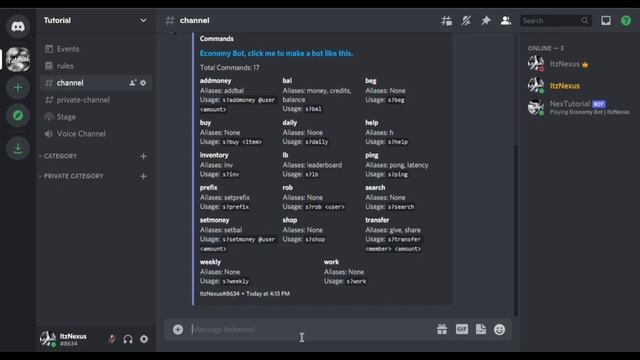Viewport: 640px width, 360px height.
Task: Open Download Apps icon in sidebar
Action: (x=18, y=148)
